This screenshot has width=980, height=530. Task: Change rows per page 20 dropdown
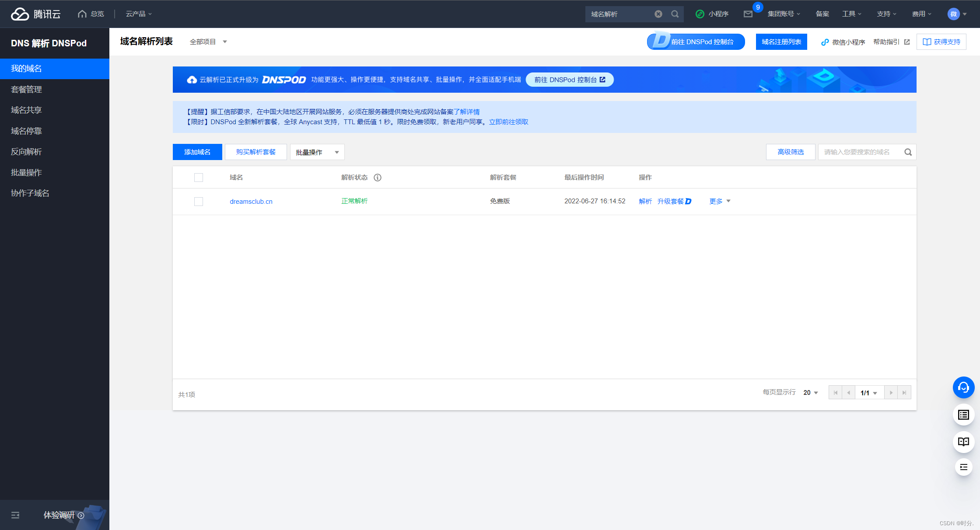811,393
